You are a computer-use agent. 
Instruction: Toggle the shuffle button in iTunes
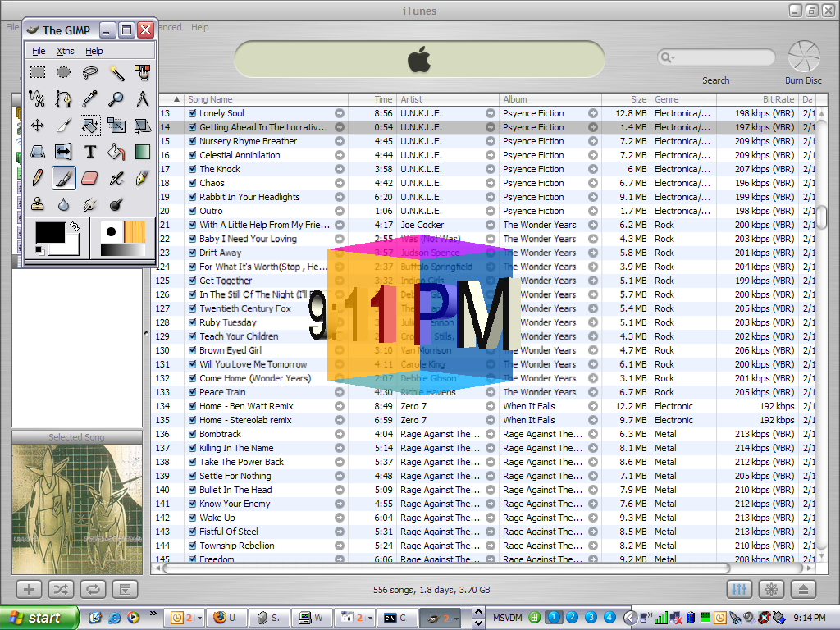pos(61,589)
